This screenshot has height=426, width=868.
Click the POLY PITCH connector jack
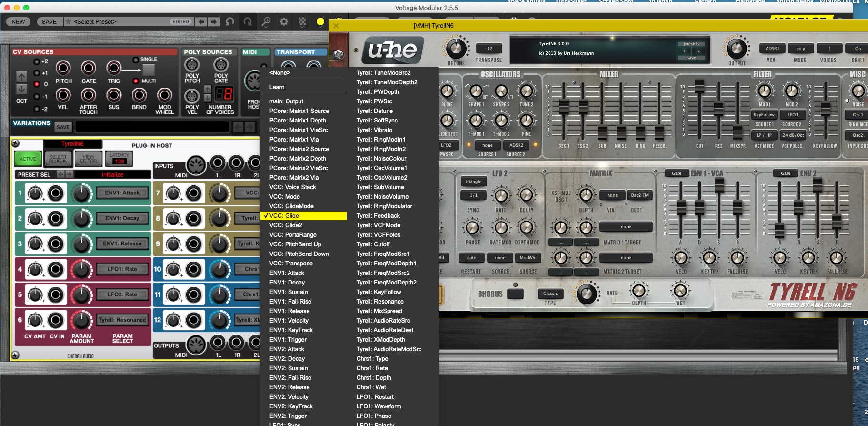(x=192, y=64)
